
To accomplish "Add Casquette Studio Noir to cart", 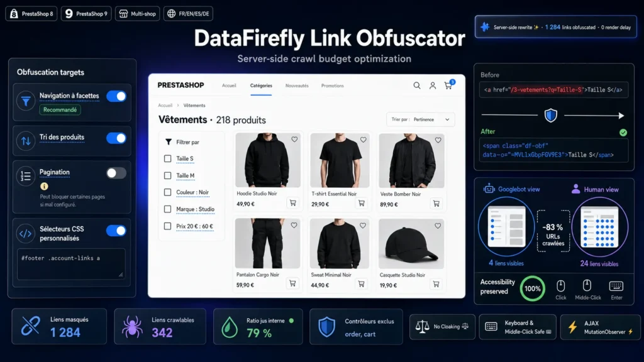I will (436, 284).
